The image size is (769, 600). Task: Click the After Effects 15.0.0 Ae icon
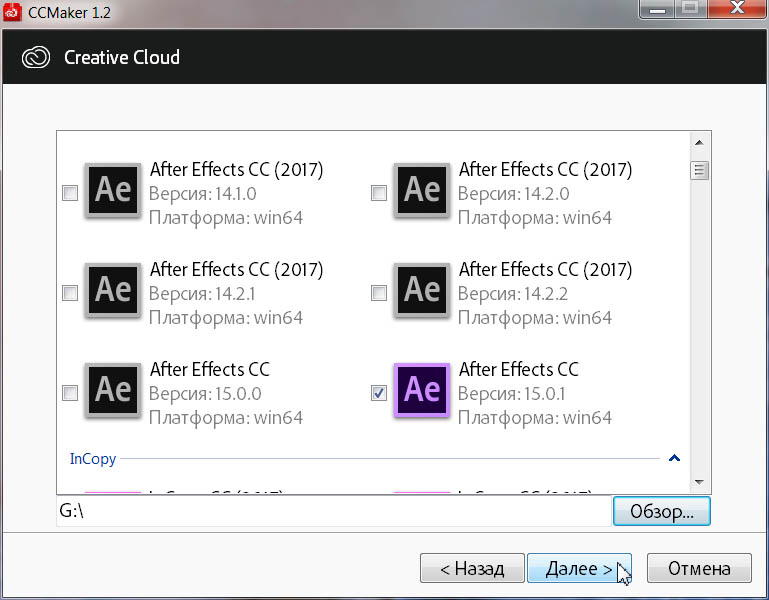[x=113, y=391]
